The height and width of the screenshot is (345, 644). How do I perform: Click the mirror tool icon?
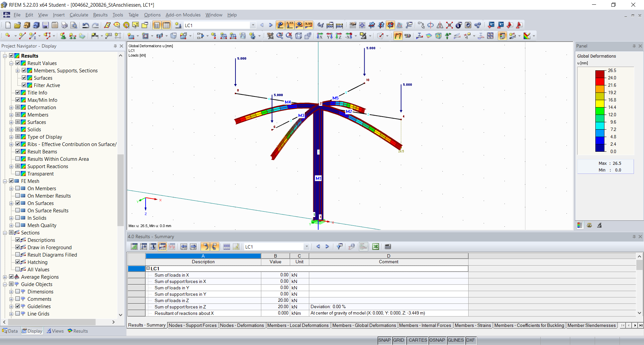(x=440, y=25)
